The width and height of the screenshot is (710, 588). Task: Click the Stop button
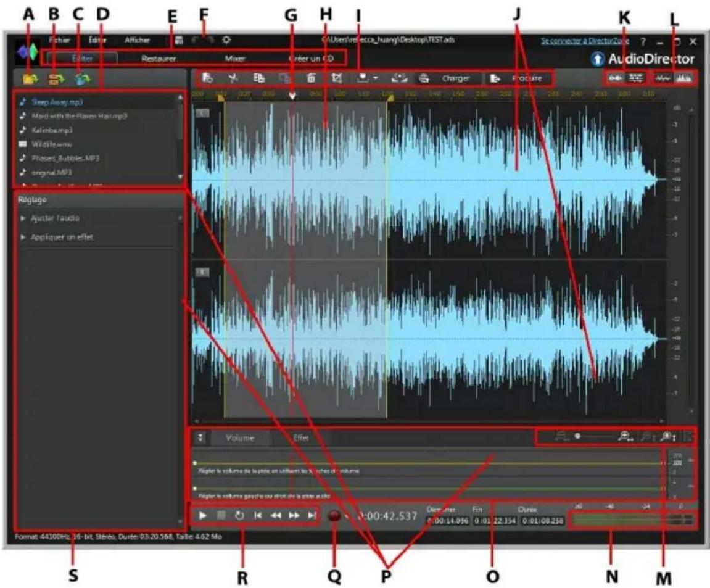pyautogui.click(x=221, y=515)
